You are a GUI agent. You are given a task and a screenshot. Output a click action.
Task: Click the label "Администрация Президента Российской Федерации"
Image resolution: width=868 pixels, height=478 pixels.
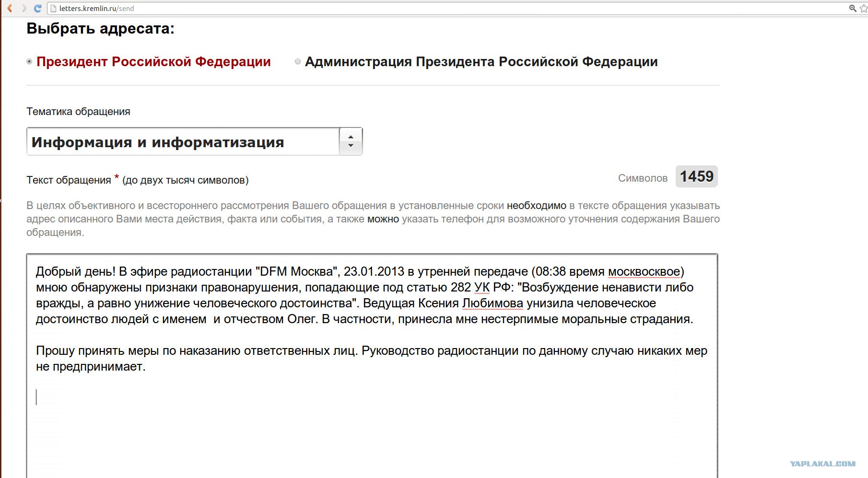(x=481, y=61)
